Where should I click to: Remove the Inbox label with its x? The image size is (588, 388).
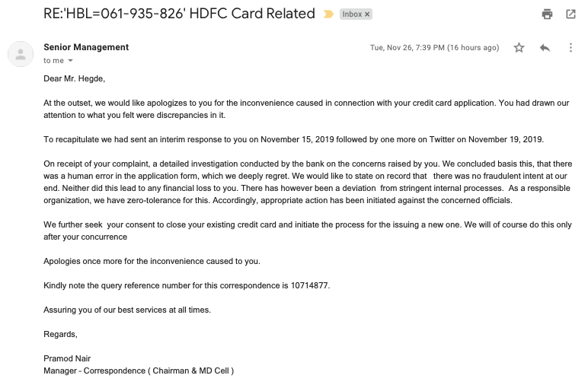coord(366,14)
